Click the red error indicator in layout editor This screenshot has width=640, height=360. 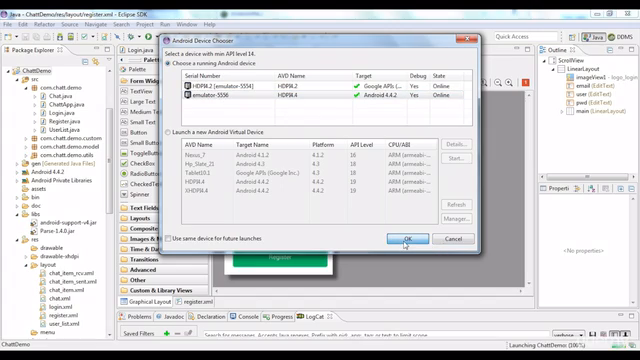(526, 82)
